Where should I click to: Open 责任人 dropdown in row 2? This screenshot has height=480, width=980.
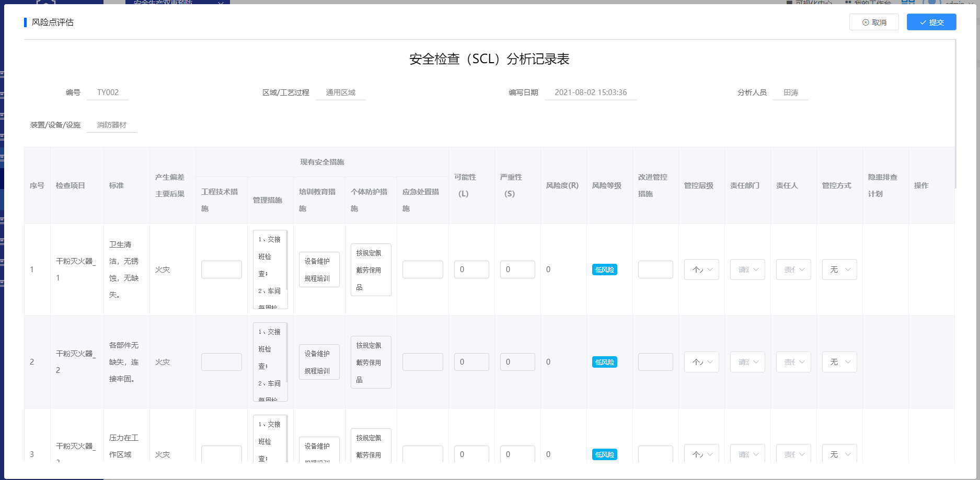tap(793, 362)
